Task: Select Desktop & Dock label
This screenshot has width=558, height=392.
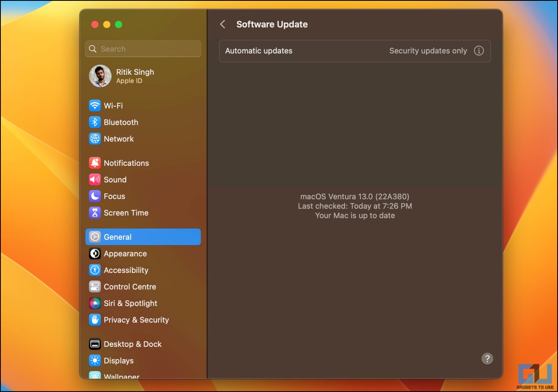Action: tap(133, 344)
